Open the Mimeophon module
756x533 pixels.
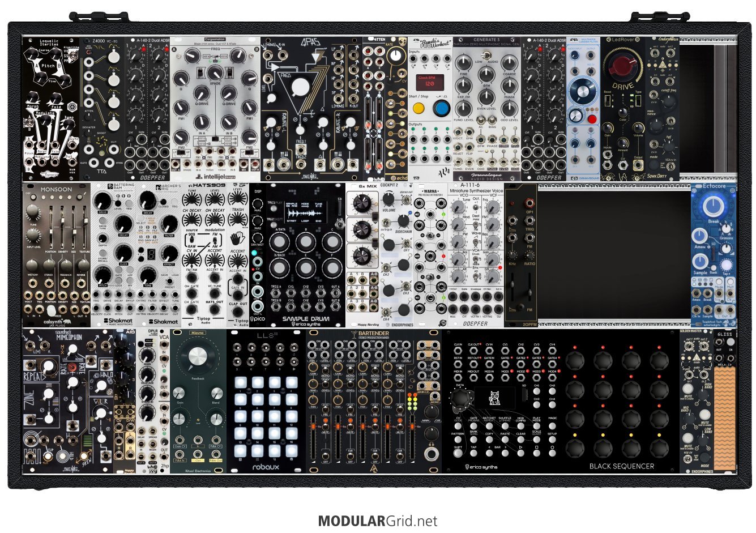click(x=68, y=401)
